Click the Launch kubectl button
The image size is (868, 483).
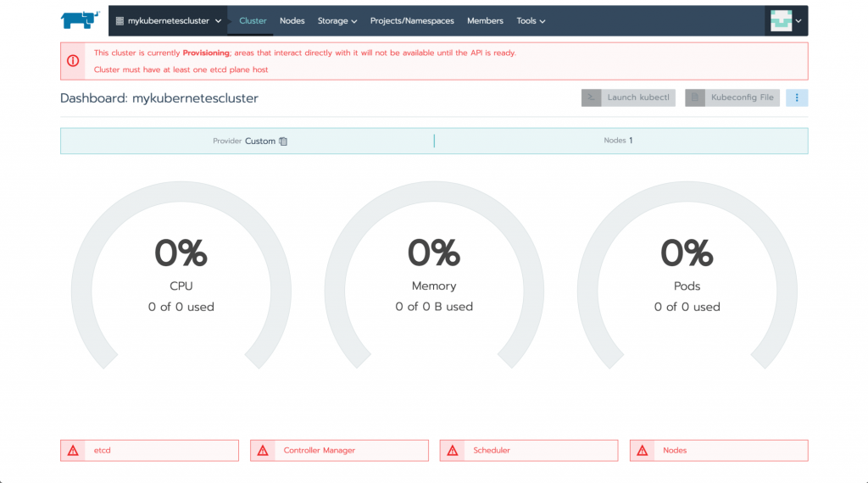(628, 97)
